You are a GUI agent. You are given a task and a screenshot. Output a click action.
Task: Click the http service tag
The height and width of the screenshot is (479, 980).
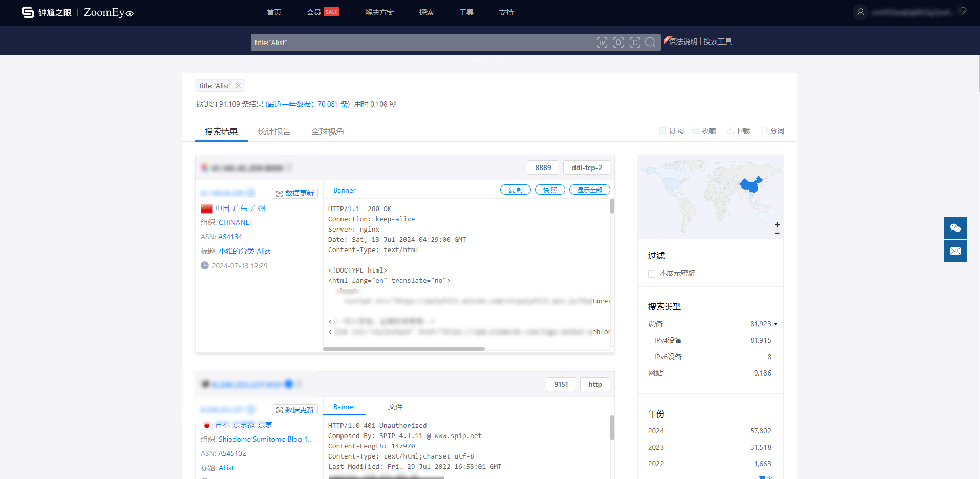595,384
